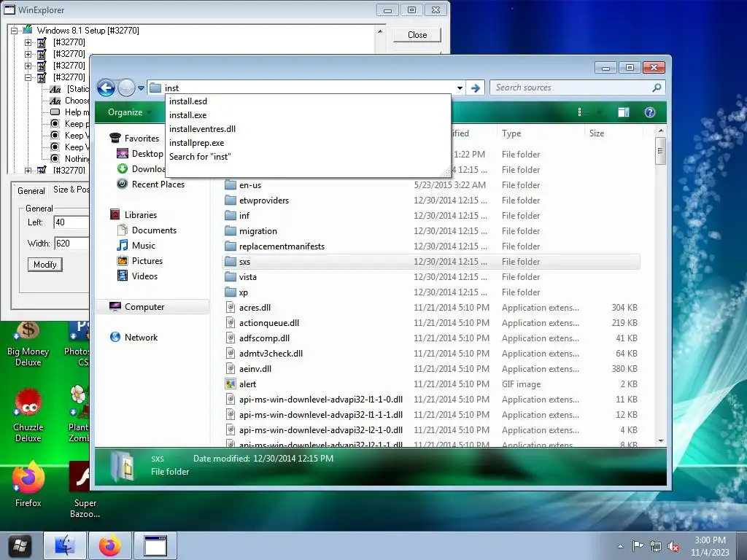Viewport: 747px width, 560px height.
Task: Select the etwproviders folder
Action: [x=264, y=201]
